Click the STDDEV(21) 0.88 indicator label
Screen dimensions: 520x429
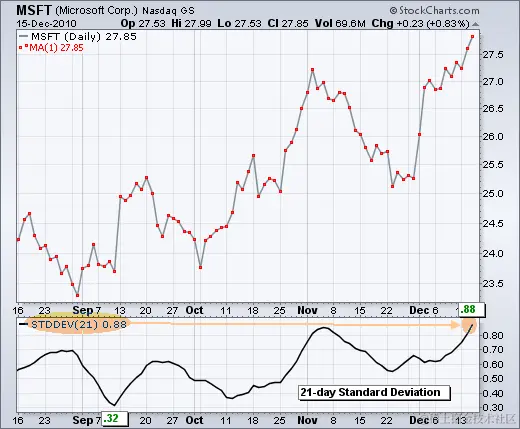pos(79,324)
